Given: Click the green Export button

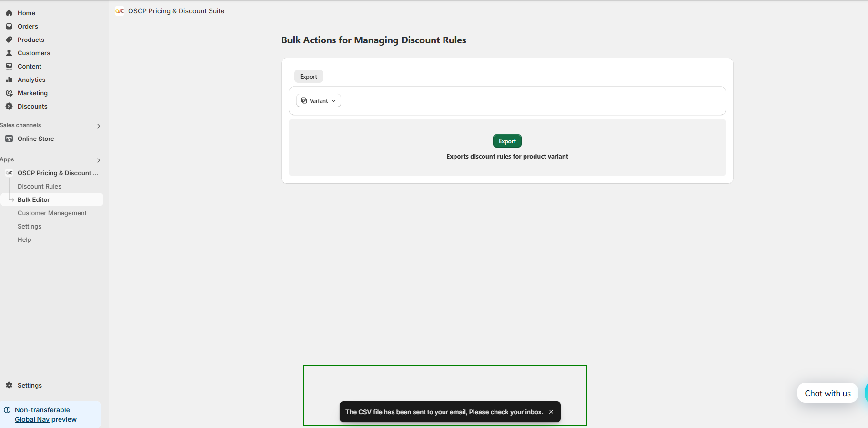Looking at the screenshot, I should pyautogui.click(x=507, y=141).
